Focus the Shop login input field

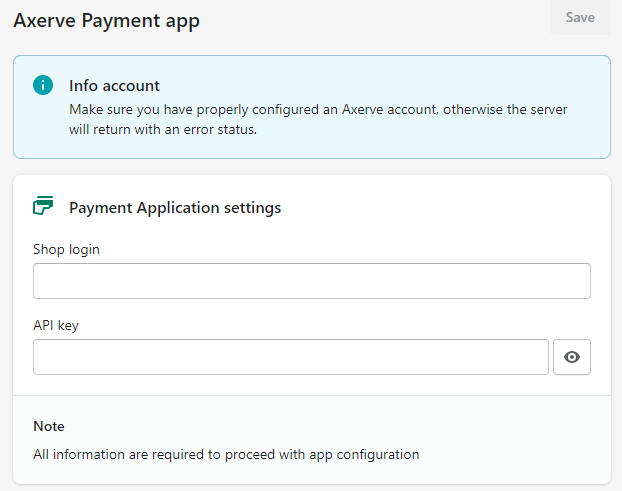click(312, 281)
